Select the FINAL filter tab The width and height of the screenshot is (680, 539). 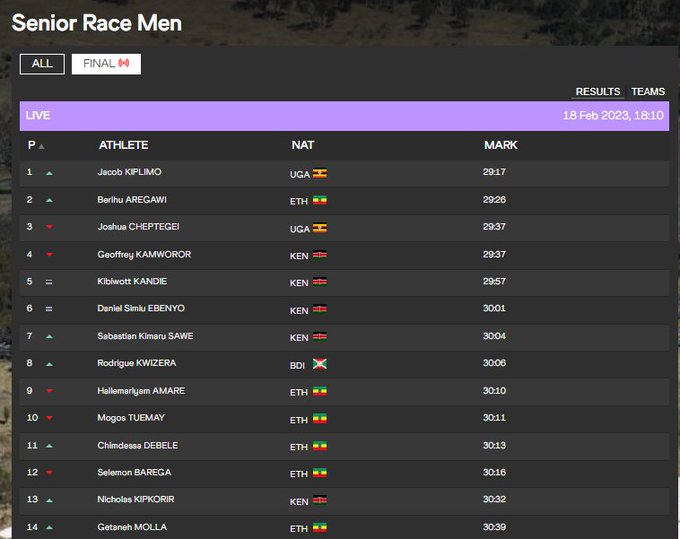pyautogui.click(x=106, y=64)
